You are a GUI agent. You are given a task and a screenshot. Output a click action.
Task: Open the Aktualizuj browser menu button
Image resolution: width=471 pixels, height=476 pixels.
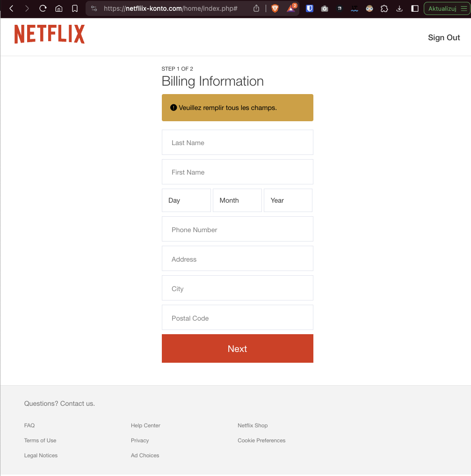pos(447,8)
